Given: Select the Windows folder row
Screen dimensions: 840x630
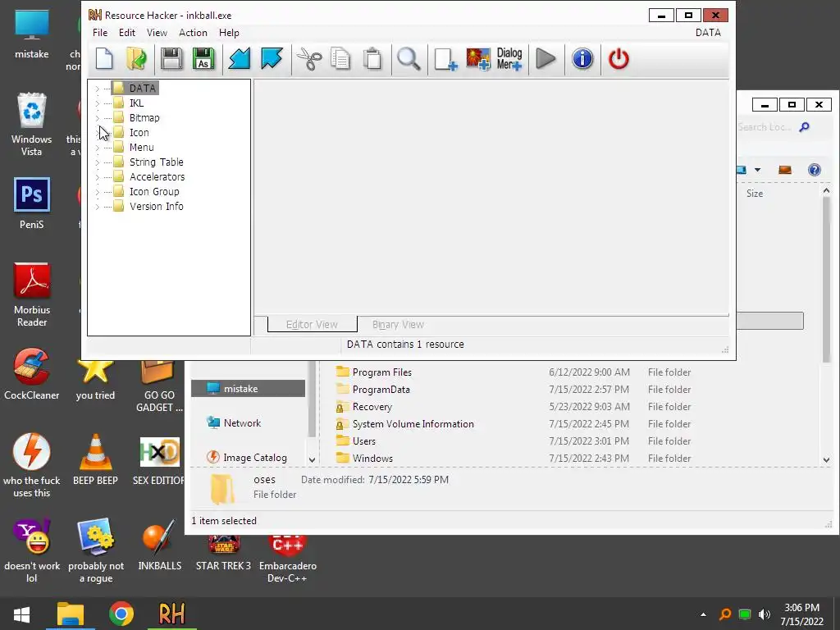Looking at the screenshot, I should tap(364, 458).
